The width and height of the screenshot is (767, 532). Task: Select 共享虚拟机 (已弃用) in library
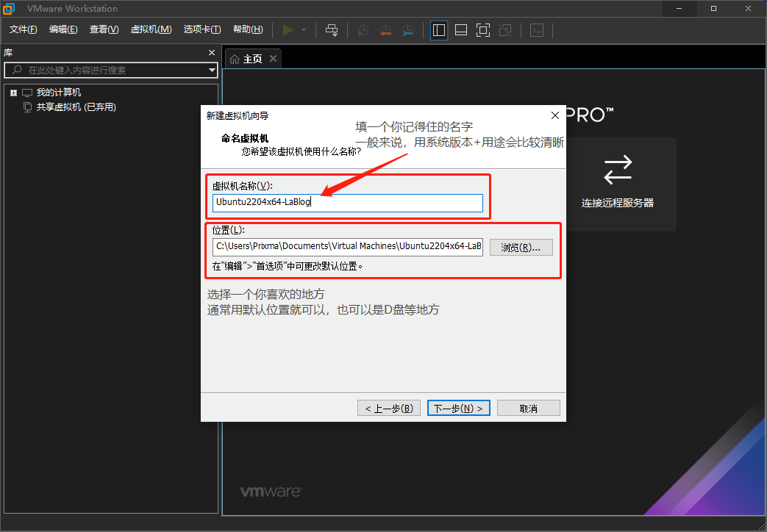click(x=76, y=107)
